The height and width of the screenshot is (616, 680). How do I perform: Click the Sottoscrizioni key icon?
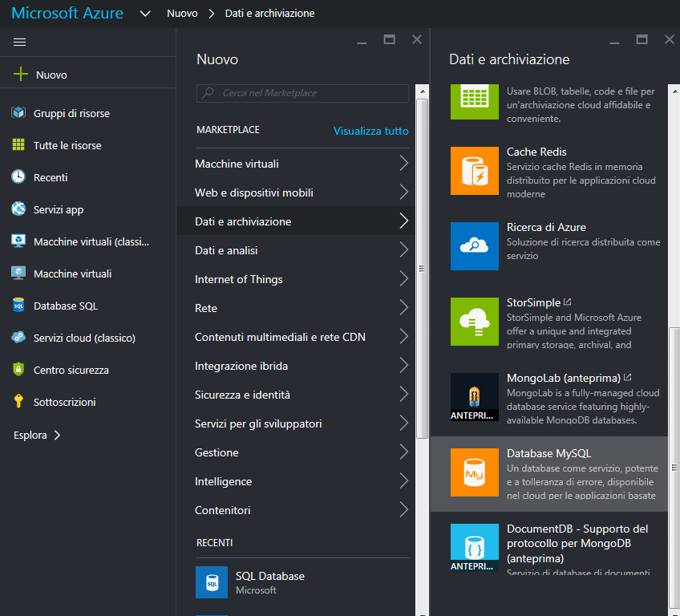(18, 402)
